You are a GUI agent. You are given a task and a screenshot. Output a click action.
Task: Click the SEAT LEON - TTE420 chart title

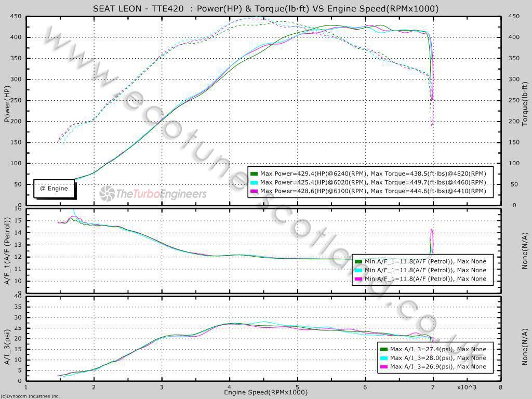265,8
